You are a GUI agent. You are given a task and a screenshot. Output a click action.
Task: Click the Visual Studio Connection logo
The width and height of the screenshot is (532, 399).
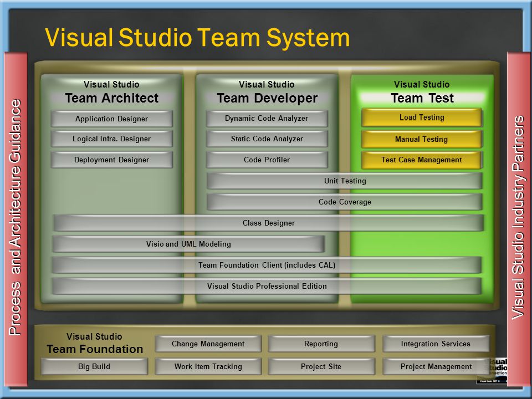493,371
